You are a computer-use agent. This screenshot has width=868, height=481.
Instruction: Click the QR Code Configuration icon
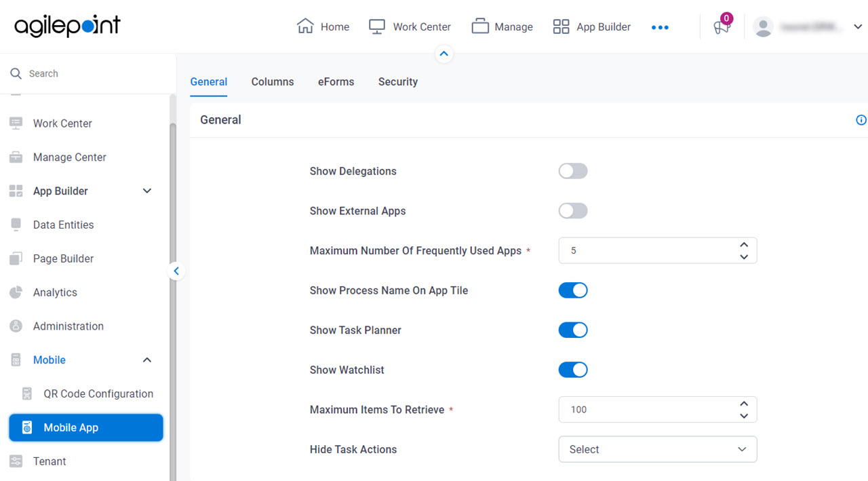click(26, 393)
